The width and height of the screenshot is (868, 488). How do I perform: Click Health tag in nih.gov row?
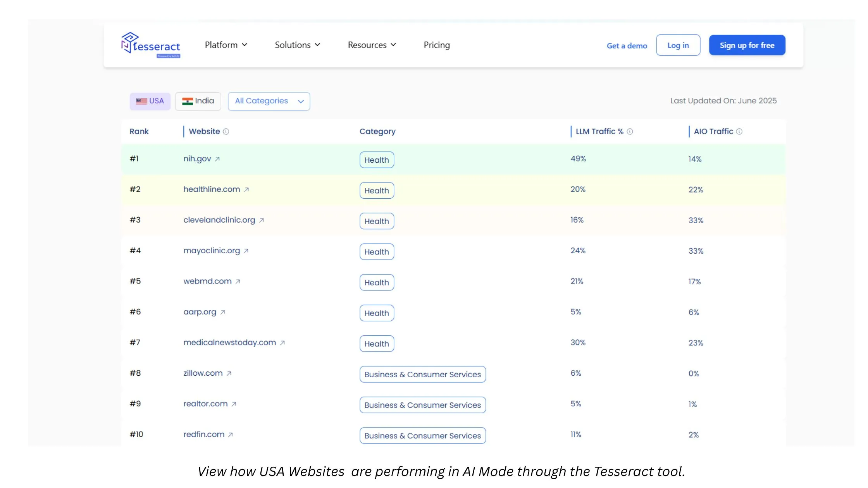pyautogui.click(x=377, y=160)
